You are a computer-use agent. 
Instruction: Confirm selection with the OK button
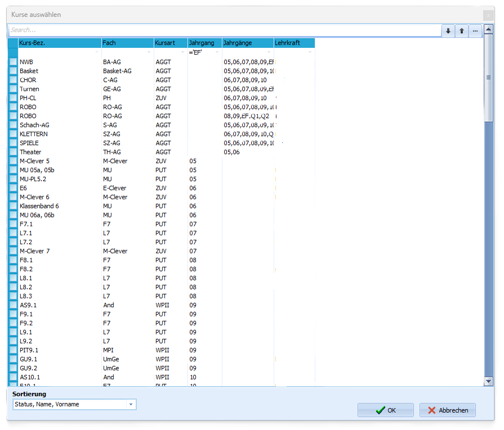tap(385, 410)
